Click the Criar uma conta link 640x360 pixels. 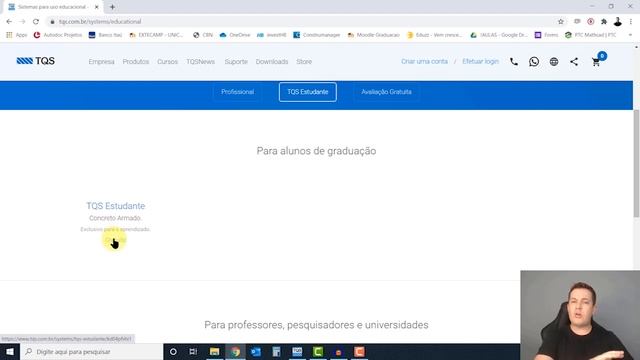point(424,61)
